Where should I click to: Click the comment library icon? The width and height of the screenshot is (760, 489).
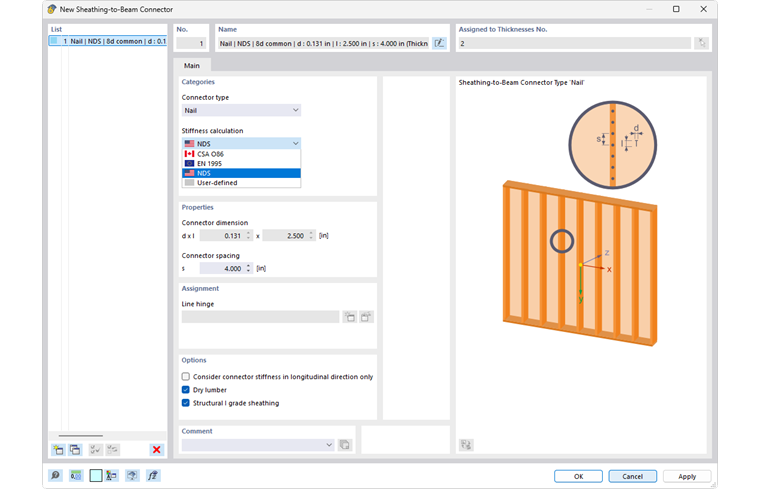345,445
